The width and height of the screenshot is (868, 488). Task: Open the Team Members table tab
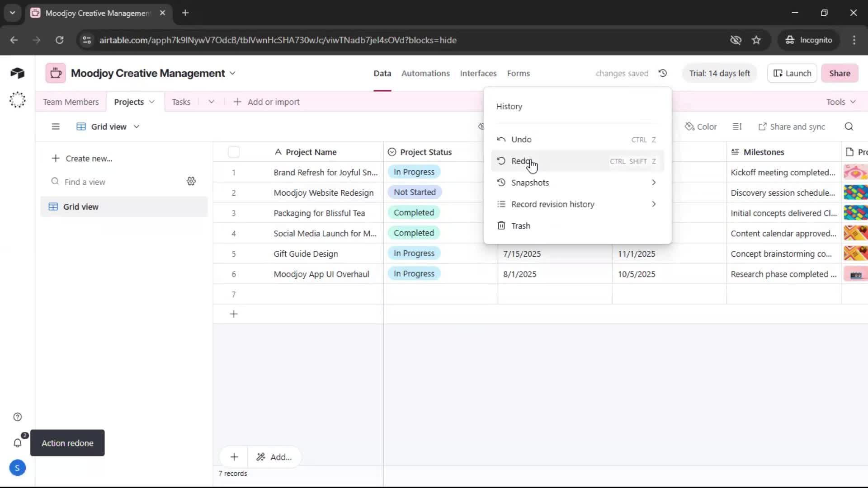click(x=71, y=102)
